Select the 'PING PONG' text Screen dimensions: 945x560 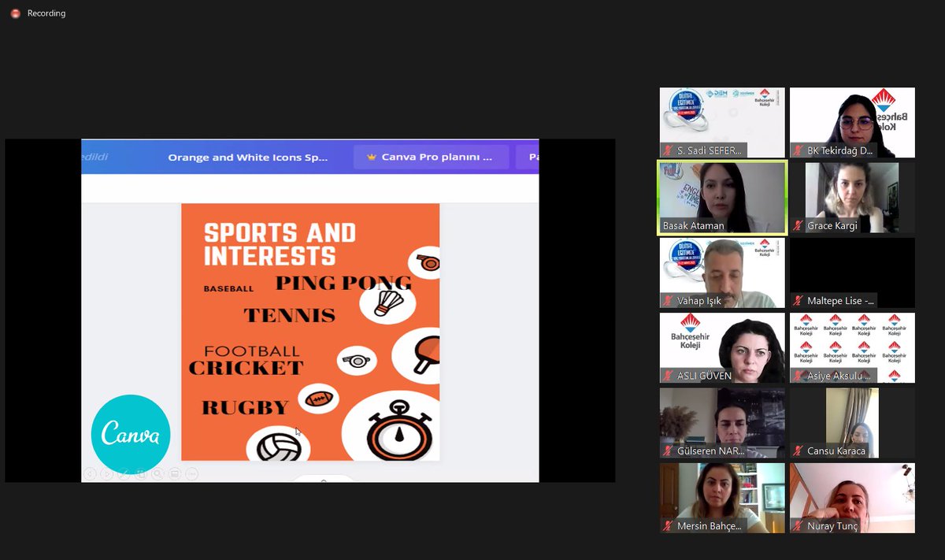click(x=343, y=283)
